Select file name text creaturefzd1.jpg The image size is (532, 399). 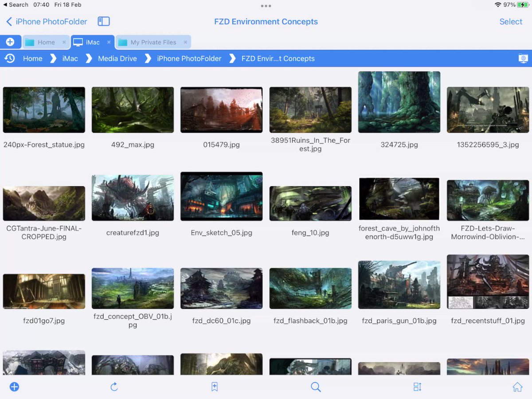pos(133,233)
